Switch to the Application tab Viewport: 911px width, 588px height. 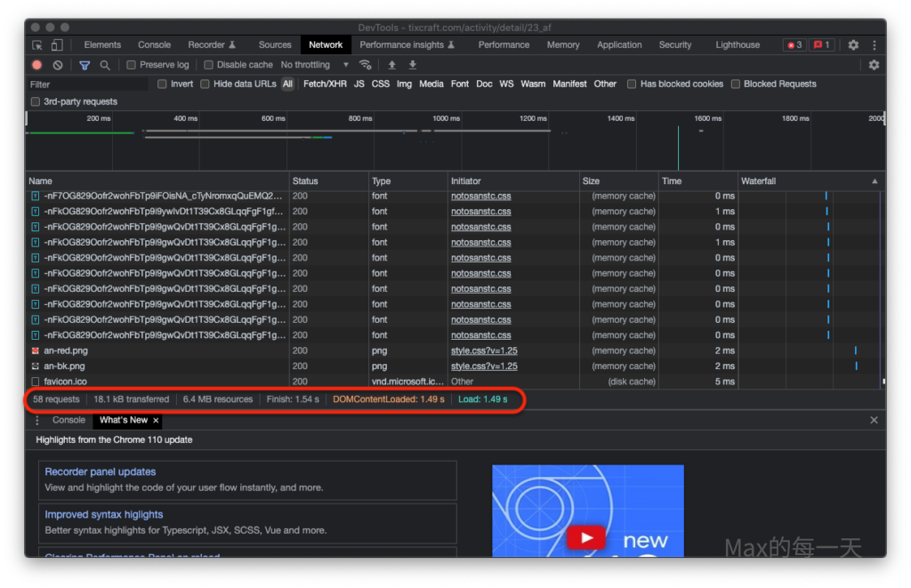619,45
